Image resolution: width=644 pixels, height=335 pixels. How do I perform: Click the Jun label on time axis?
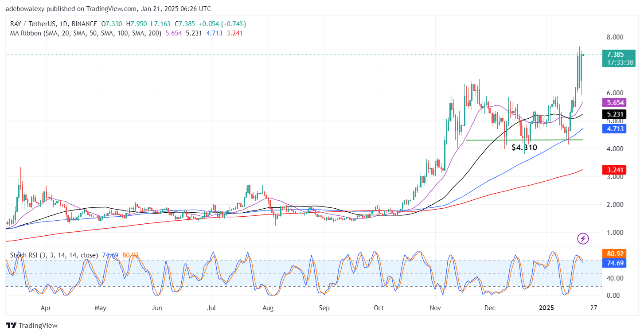click(x=156, y=308)
